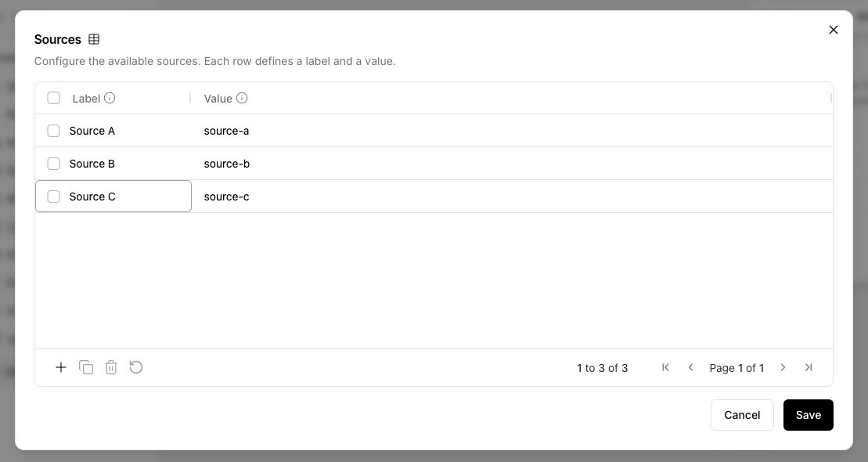Delete selected rows via the trash icon
The height and width of the screenshot is (462, 868).
pyautogui.click(x=111, y=367)
